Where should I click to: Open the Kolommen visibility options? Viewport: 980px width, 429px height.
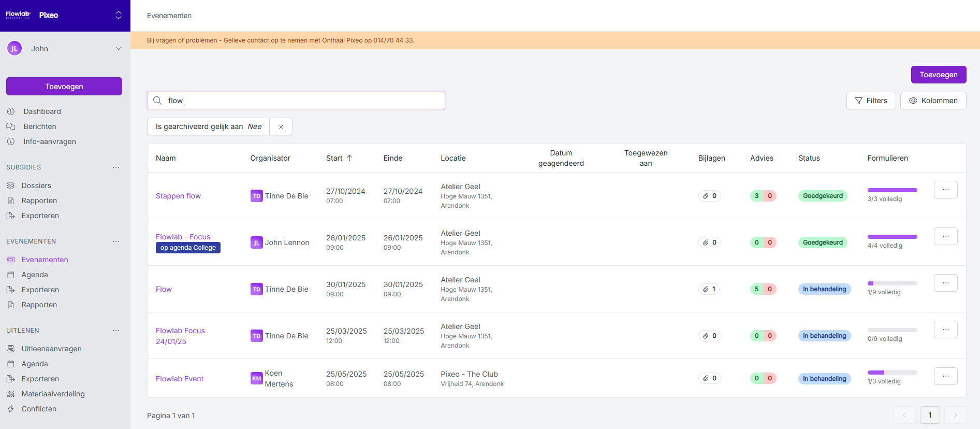point(933,101)
